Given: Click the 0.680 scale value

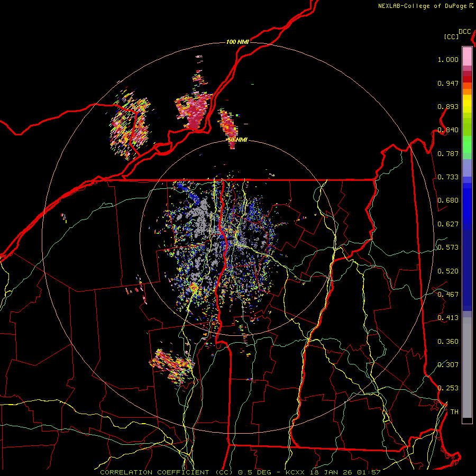Looking at the screenshot, I should (448, 200).
